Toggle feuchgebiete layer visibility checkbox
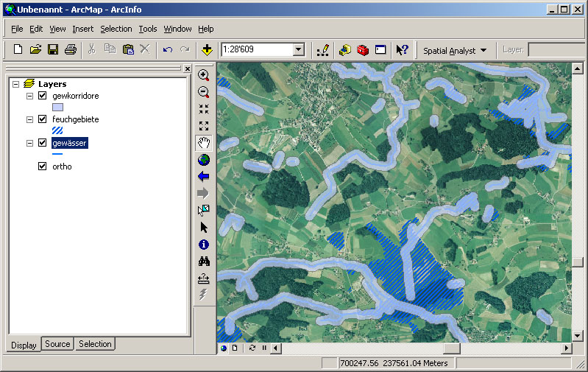This screenshot has width=588, height=372. (42, 119)
